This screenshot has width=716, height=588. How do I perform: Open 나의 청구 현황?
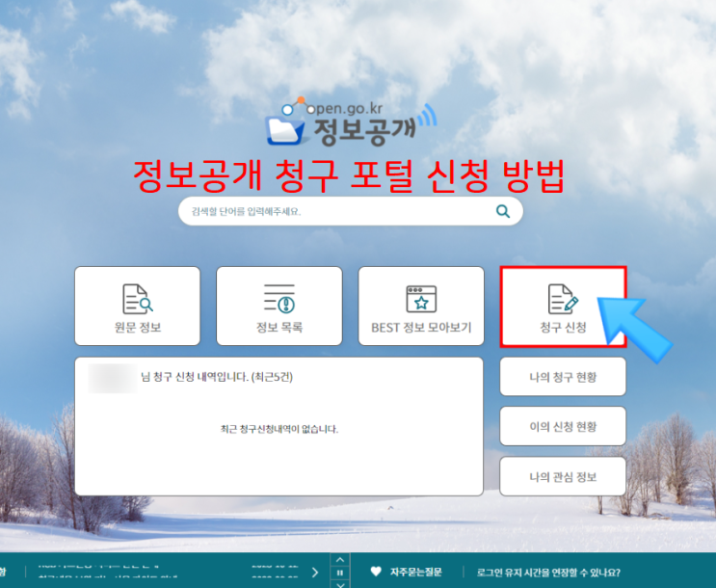tap(563, 377)
